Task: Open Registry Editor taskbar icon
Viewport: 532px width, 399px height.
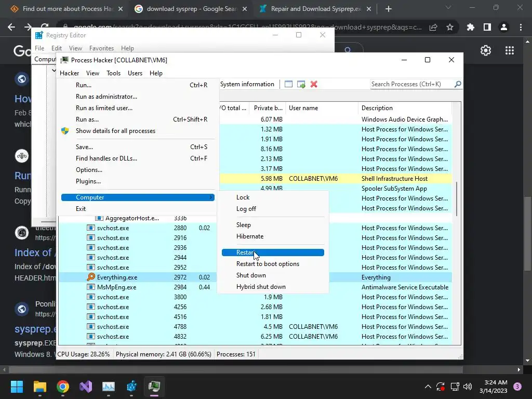Action: 131,387
